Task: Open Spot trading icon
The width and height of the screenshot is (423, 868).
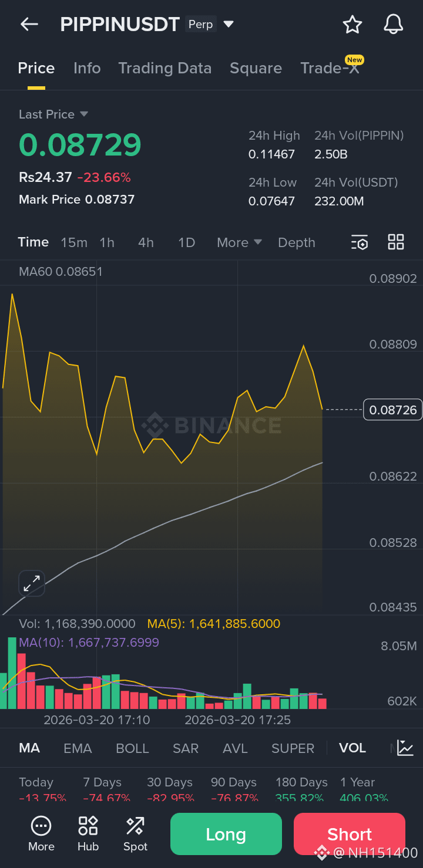Action: tap(135, 834)
